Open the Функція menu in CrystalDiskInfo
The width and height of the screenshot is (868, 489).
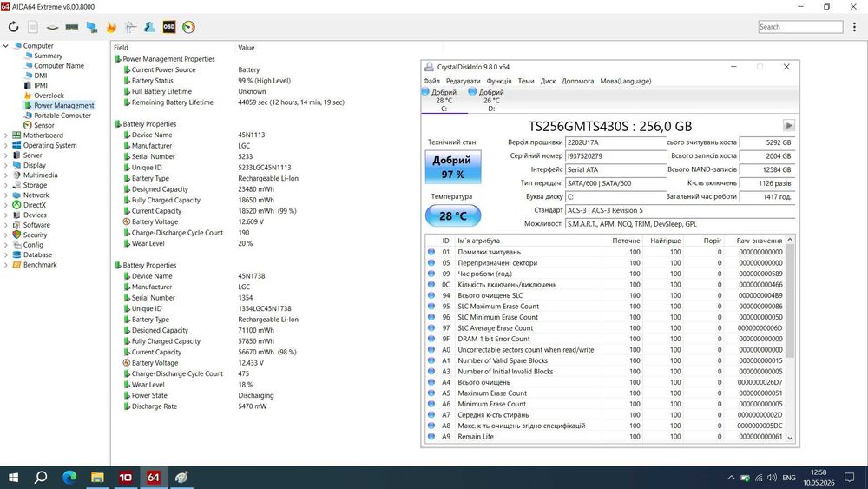[499, 81]
